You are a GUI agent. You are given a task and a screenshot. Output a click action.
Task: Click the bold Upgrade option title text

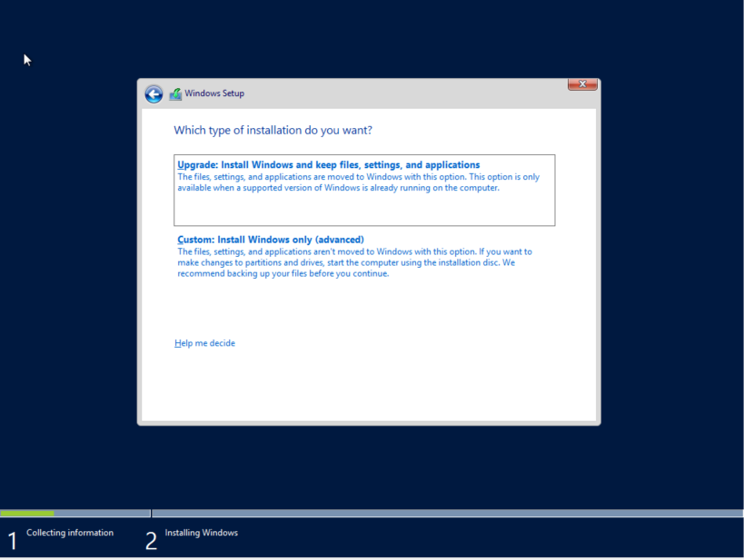(x=327, y=165)
